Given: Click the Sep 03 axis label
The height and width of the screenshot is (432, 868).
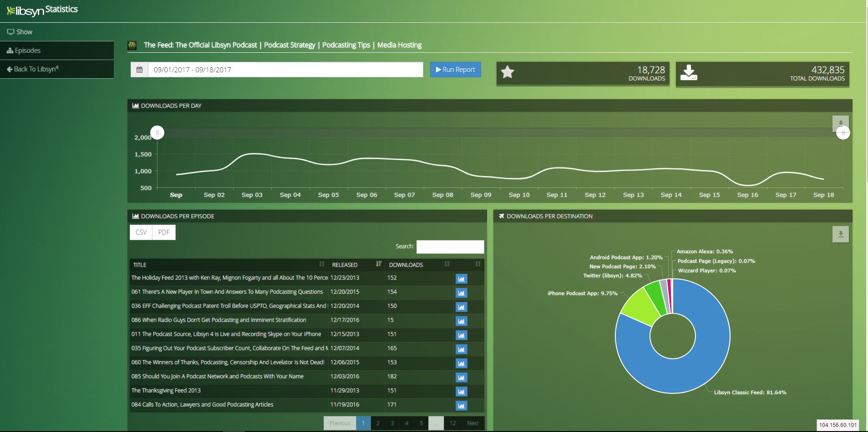Looking at the screenshot, I should click(252, 195).
